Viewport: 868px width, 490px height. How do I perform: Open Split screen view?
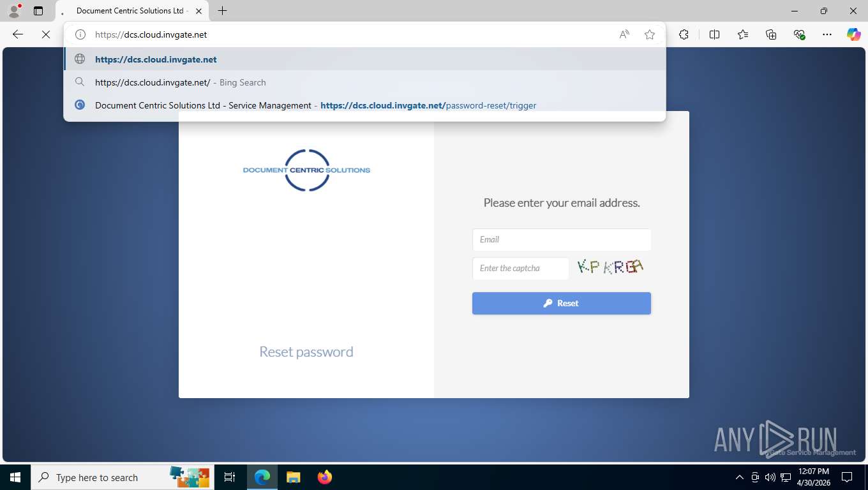[x=714, y=34]
